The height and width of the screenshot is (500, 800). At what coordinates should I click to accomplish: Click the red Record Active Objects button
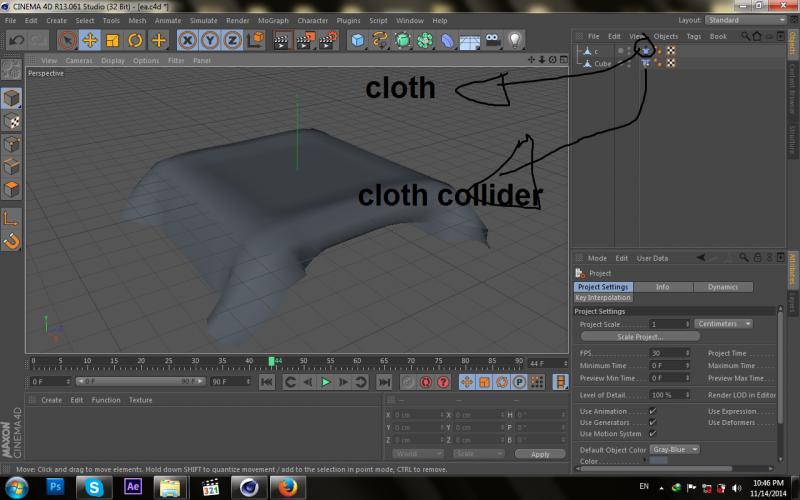pos(408,382)
